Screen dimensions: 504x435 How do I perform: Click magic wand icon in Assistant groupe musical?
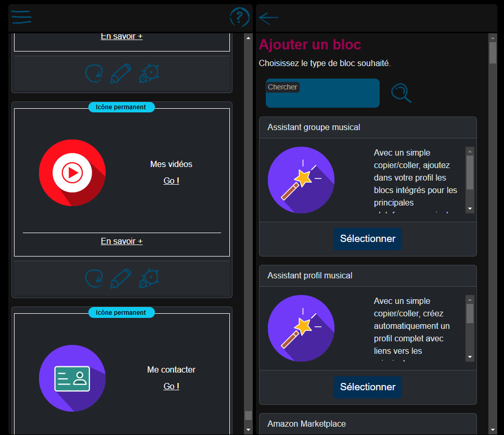[301, 180]
